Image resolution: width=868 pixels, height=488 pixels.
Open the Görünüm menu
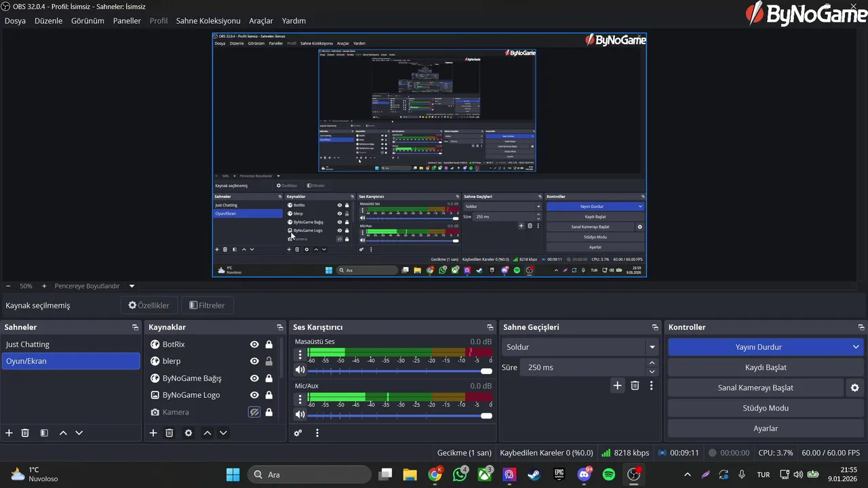click(87, 21)
